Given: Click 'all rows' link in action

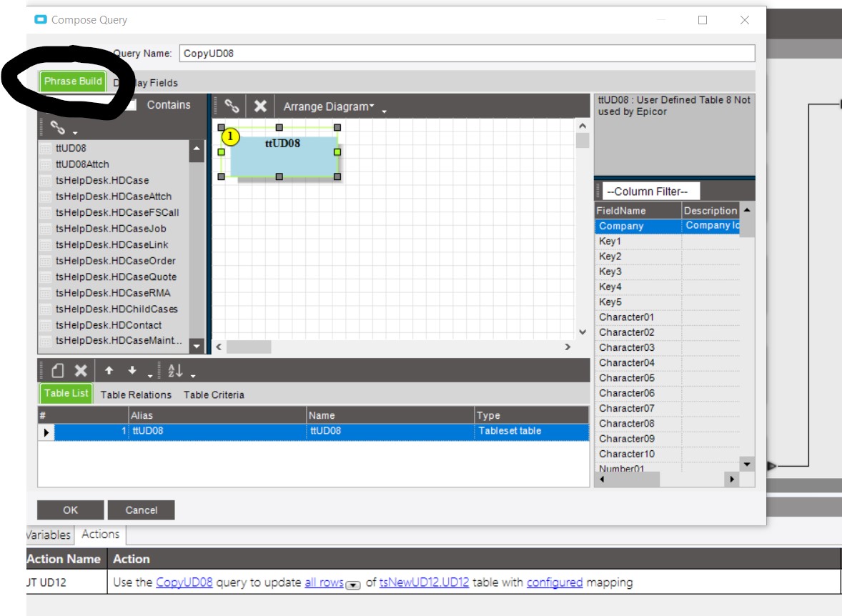Looking at the screenshot, I should [x=324, y=582].
